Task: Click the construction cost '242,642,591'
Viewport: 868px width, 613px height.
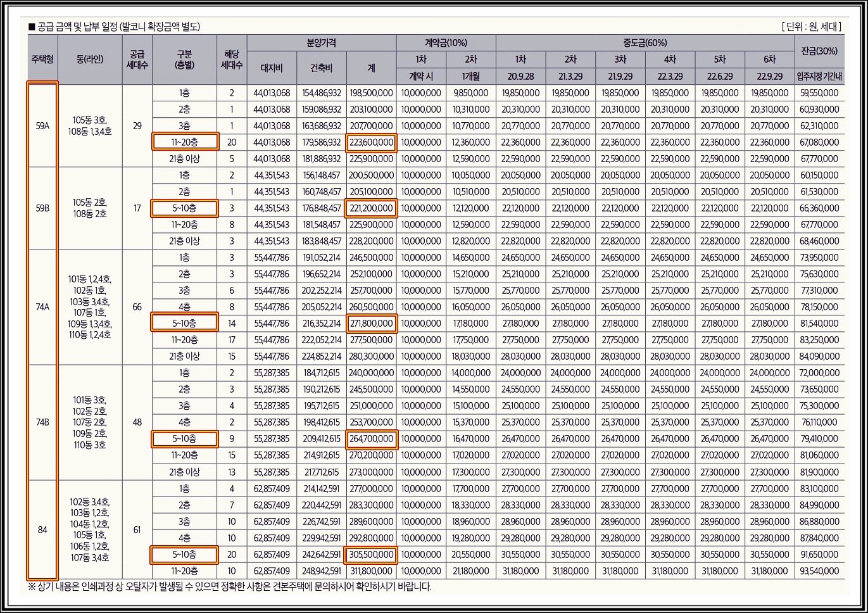Action: (322, 555)
